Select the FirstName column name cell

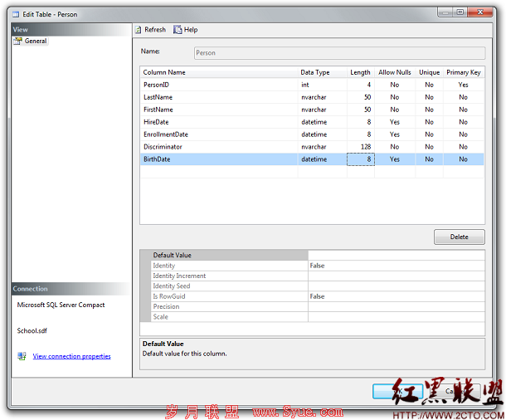pyautogui.click(x=219, y=110)
